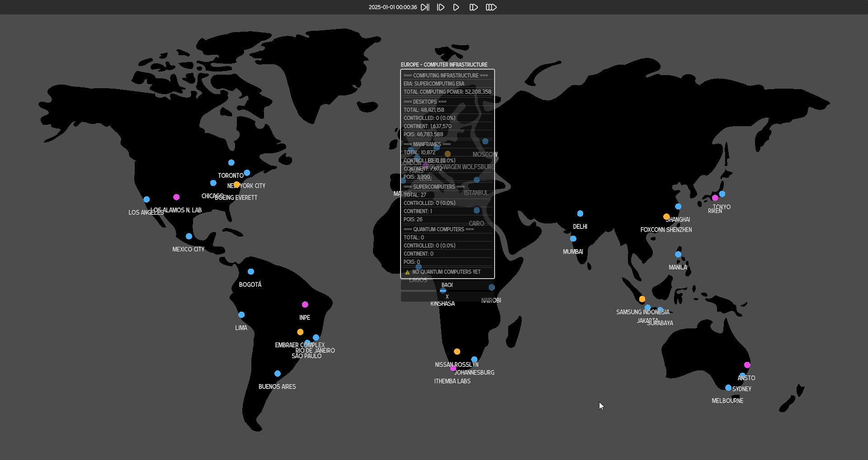The height and width of the screenshot is (460, 868).
Task: Select the blue New York City marker
Action: (247, 173)
